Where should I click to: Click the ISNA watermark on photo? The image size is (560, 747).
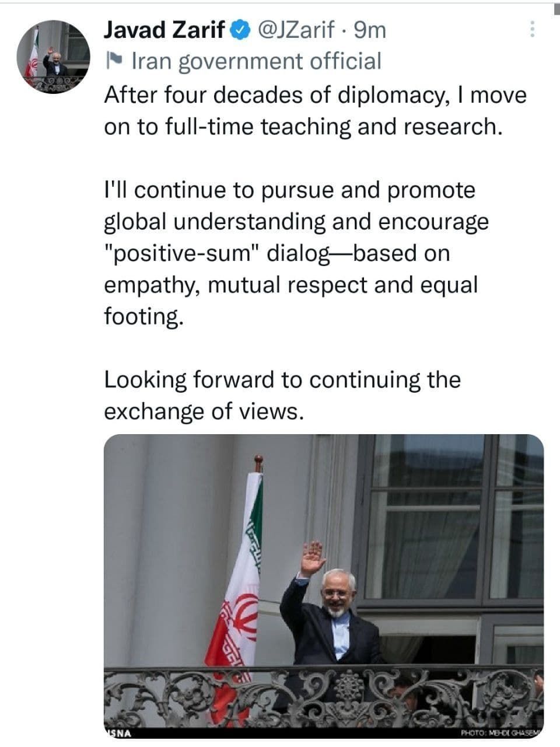(x=118, y=733)
